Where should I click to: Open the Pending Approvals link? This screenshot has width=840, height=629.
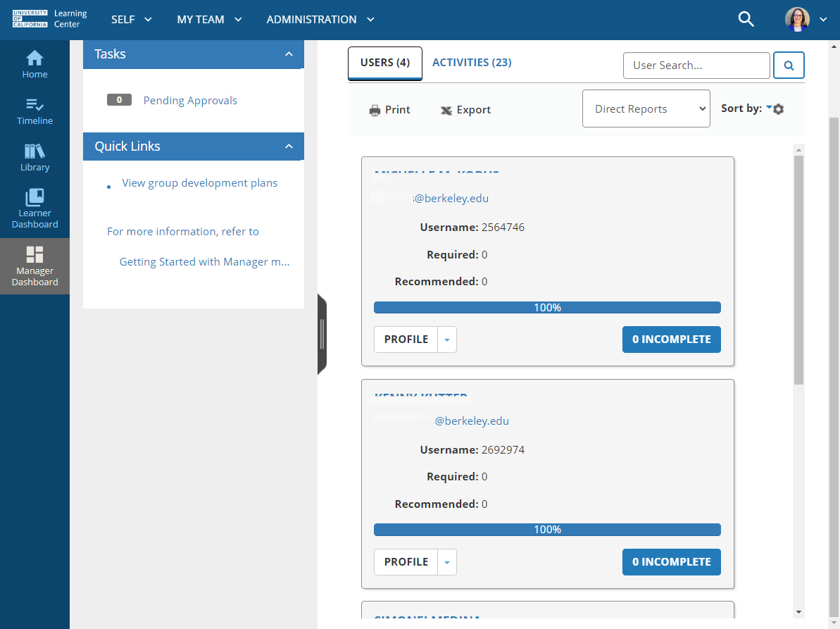tap(190, 101)
